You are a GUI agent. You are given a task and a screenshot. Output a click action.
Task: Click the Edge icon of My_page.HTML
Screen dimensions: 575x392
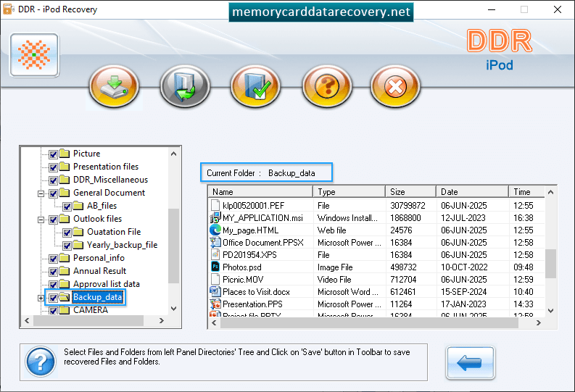click(x=215, y=230)
